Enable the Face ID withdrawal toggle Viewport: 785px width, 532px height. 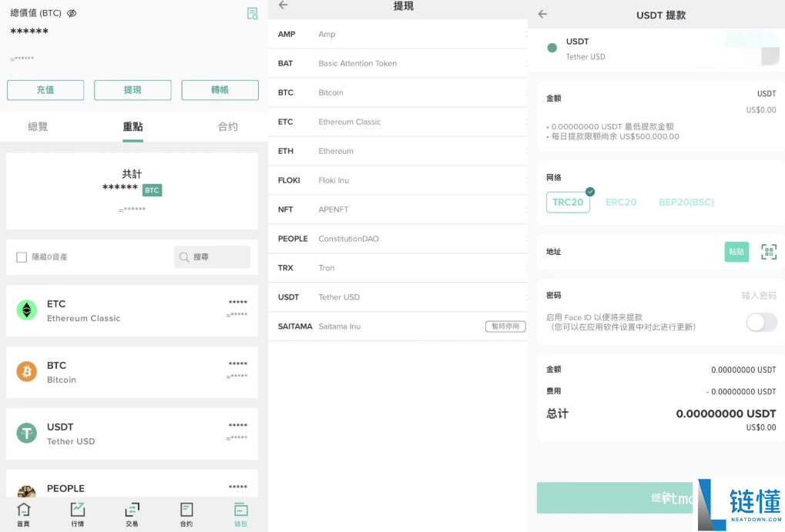761,323
